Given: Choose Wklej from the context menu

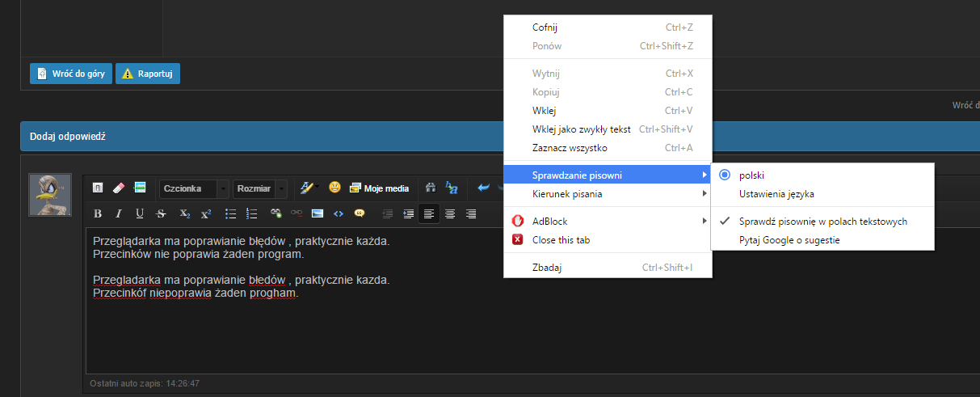Looking at the screenshot, I should [608, 110].
